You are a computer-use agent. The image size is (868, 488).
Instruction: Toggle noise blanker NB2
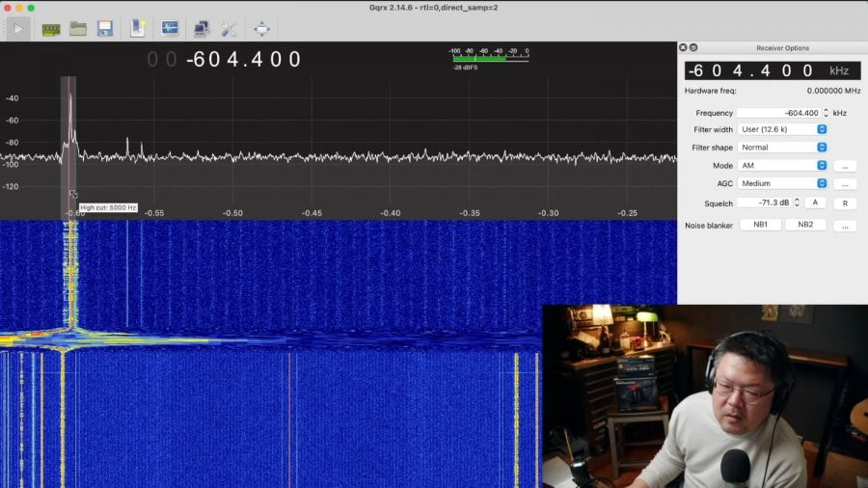805,225
